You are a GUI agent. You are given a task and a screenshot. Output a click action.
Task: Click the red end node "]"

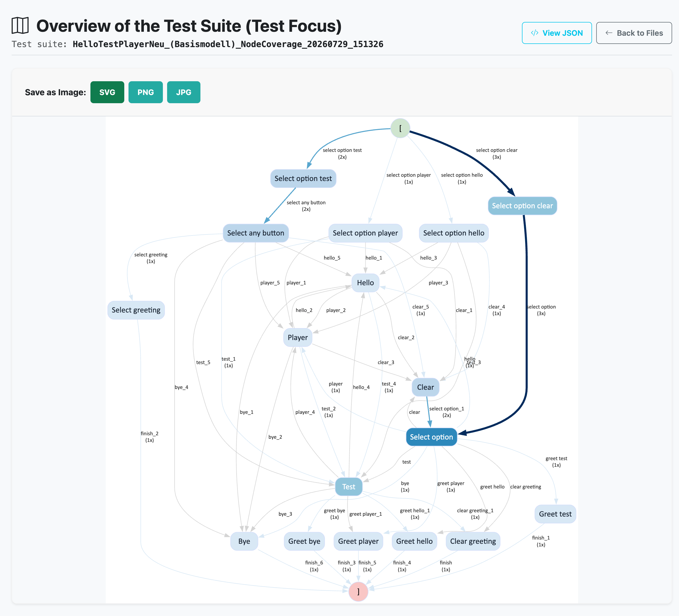(x=358, y=591)
